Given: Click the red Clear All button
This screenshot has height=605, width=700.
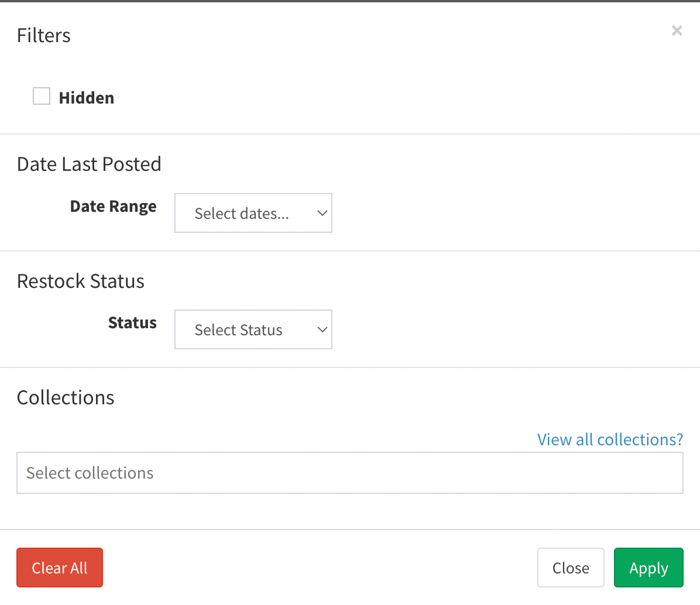Looking at the screenshot, I should coord(60,568).
